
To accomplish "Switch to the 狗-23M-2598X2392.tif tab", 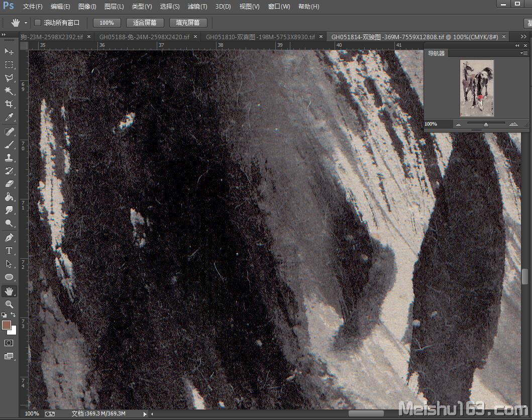I will click(52, 37).
